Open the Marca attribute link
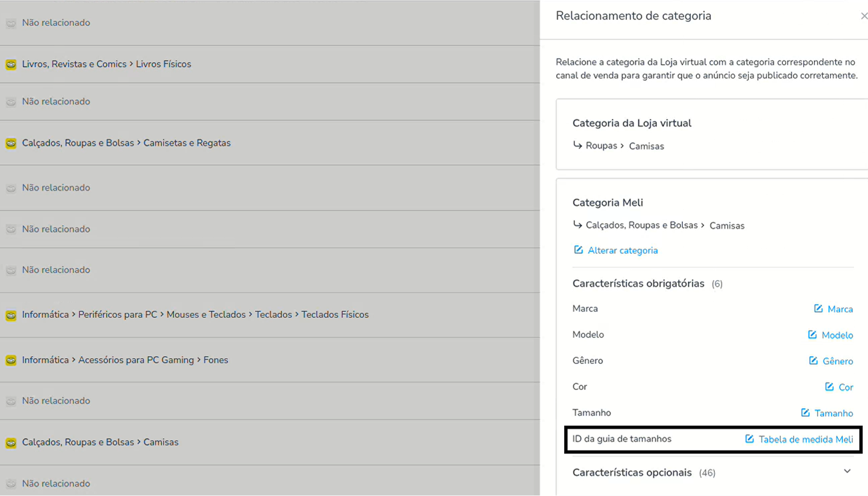The height and width of the screenshot is (496, 868). tap(840, 309)
